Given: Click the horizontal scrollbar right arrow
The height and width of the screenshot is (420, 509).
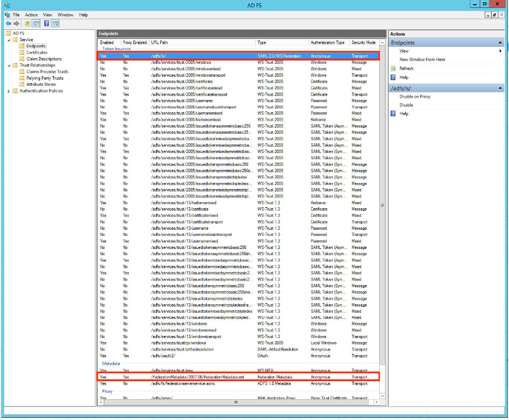Looking at the screenshot, I should click(x=376, y=402).
